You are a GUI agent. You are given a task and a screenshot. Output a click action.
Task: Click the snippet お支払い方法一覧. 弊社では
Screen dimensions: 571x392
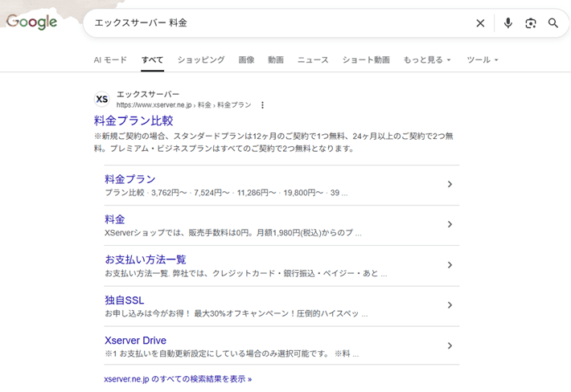[246, 273]
